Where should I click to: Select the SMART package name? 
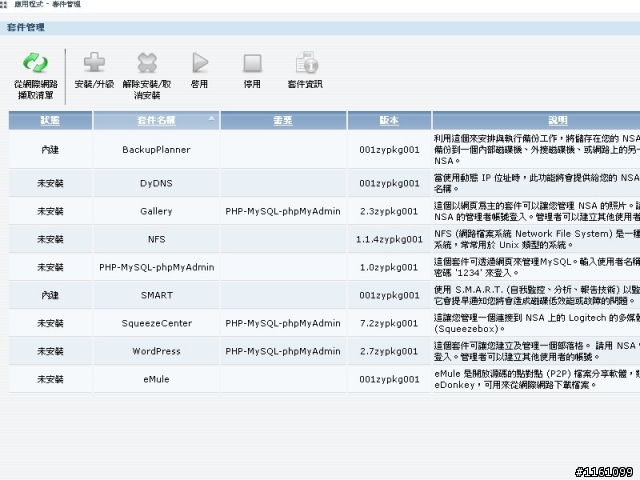(x=157, y=295)
